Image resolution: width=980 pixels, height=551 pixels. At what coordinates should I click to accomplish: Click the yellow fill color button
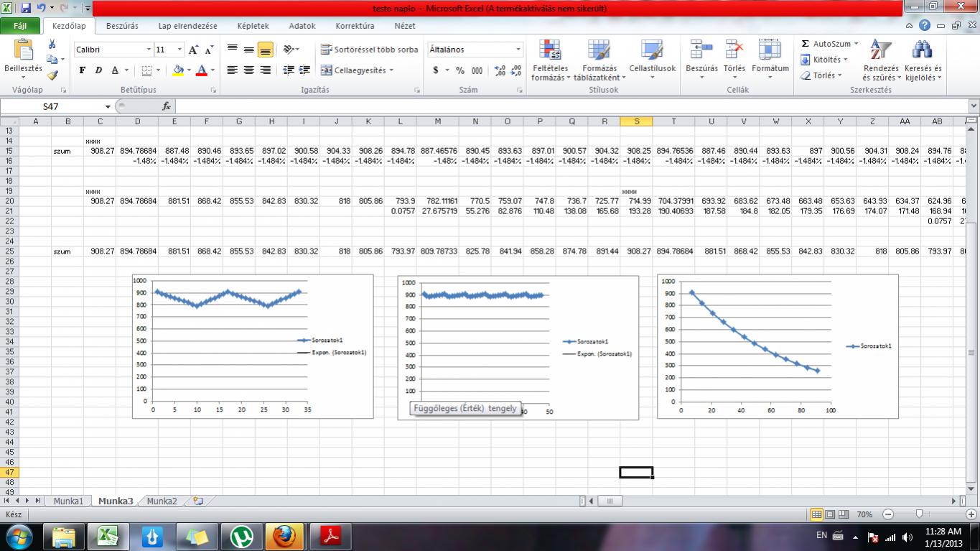[178, 70]
